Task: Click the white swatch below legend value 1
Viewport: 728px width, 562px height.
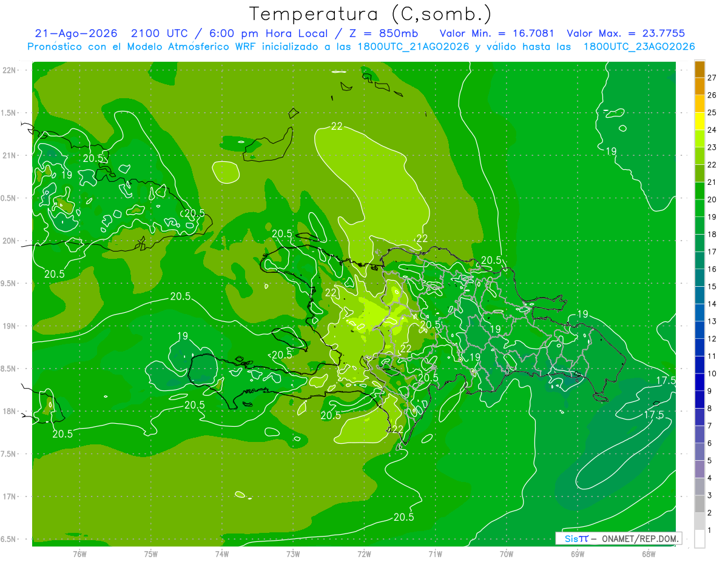Action: click(699, 539)
